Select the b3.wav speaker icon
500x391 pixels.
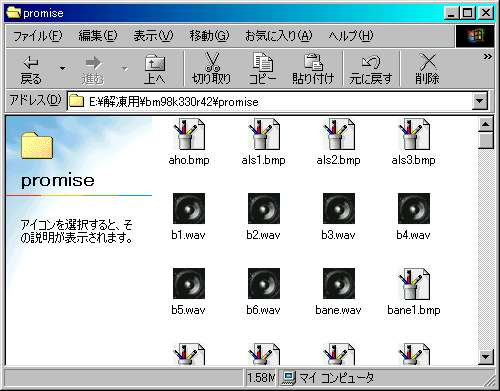[339, 209]
